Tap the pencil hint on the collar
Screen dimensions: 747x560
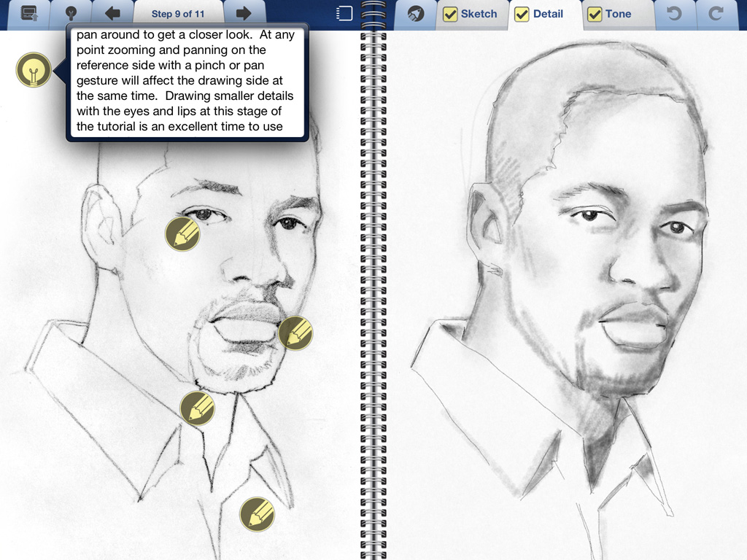(197, 408)
